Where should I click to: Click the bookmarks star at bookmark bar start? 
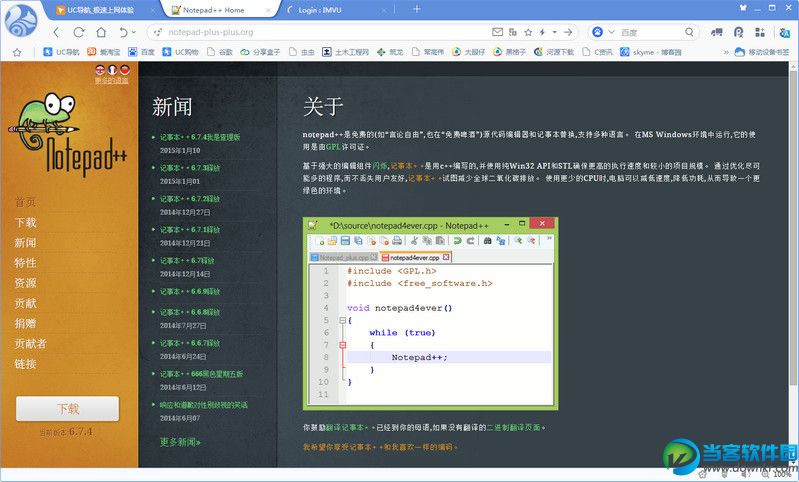17,52
